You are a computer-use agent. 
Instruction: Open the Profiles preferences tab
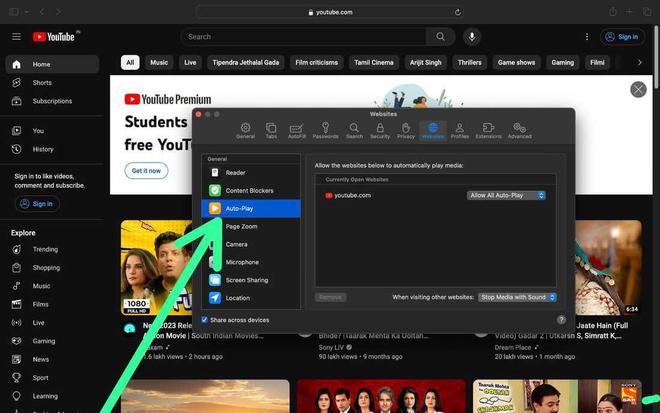(x=460, y=131)
